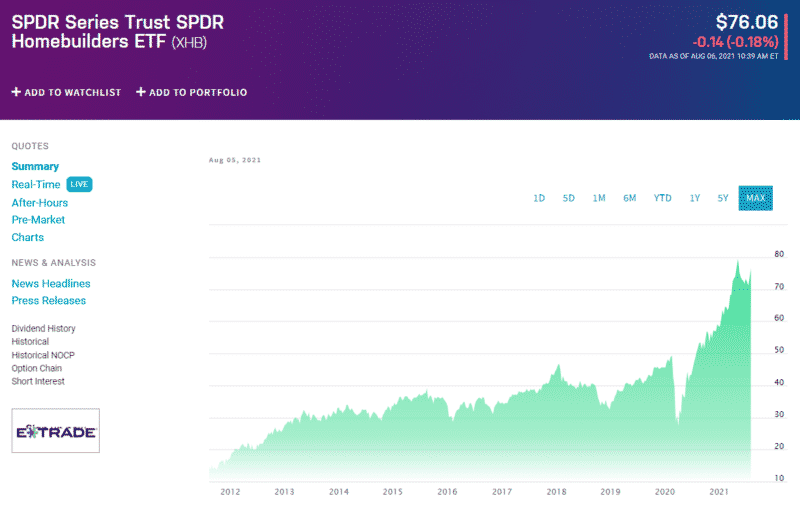Click the $76.06 price value
The image size is (800, 505).
coord(746,22)
